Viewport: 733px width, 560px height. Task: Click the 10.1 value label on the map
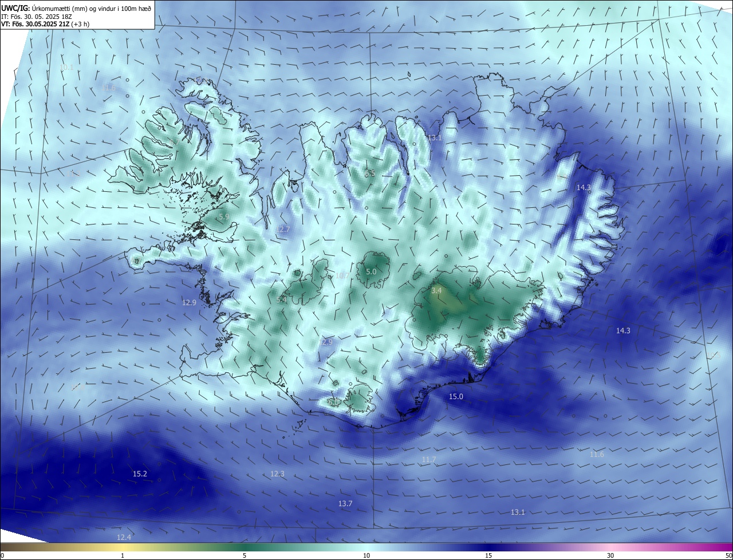point(66,68)
